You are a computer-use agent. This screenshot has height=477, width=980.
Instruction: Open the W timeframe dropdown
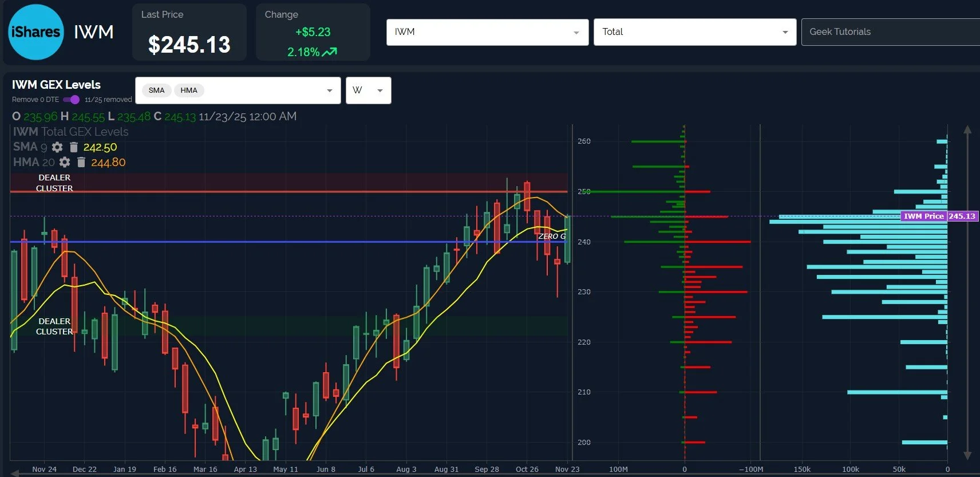coord(368,90)
